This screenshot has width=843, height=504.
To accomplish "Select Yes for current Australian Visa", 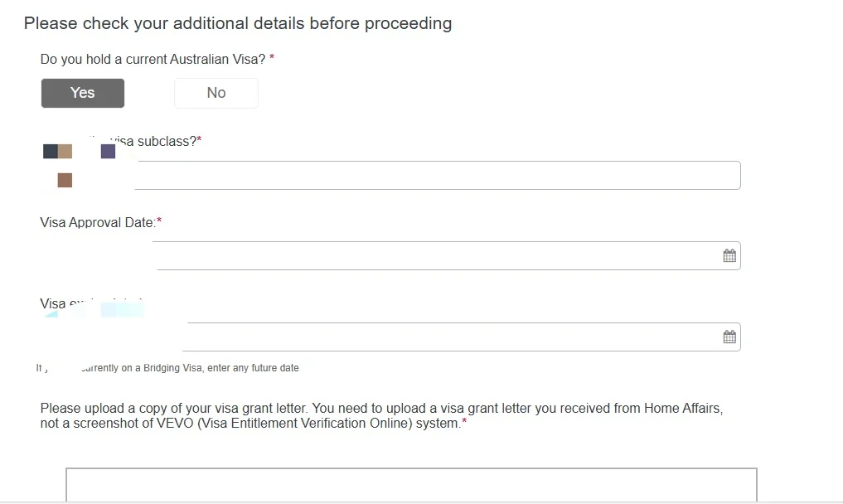I will pos(83,93).
